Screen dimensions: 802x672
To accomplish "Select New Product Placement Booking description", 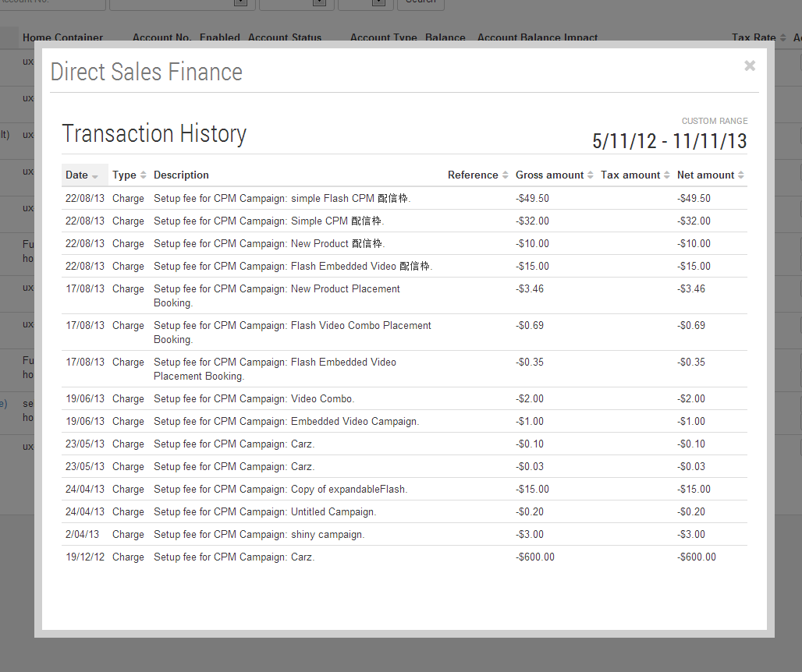I will pos(277,296).
